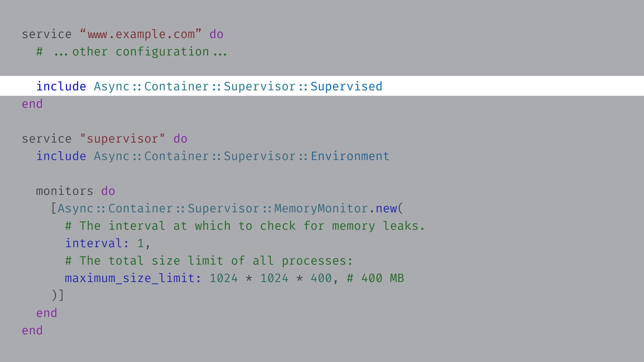Screen dimensions: 644x362
Task: Click the "include" keyword on the highlighted line
Action: click(61, 86)
